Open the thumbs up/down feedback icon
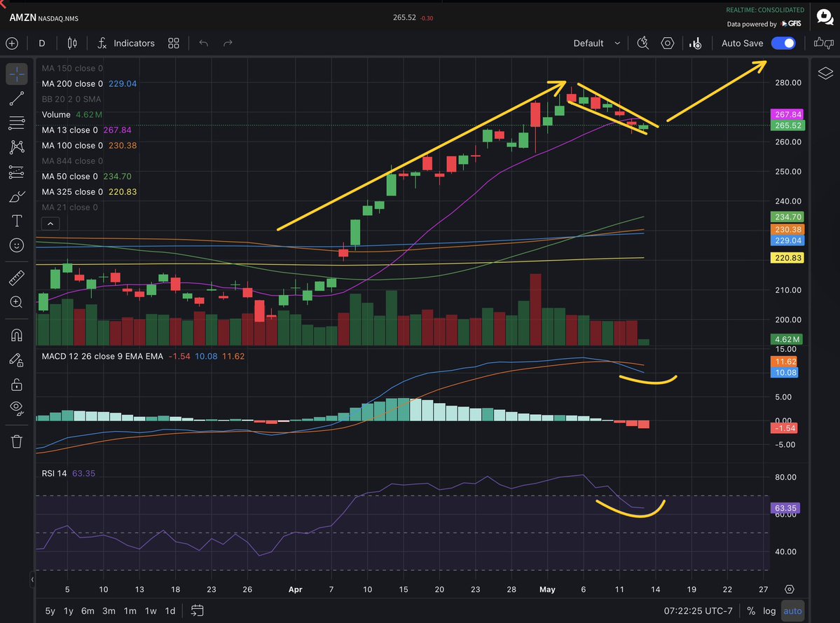This screenshot has height=623, width=840. [824, 43]
